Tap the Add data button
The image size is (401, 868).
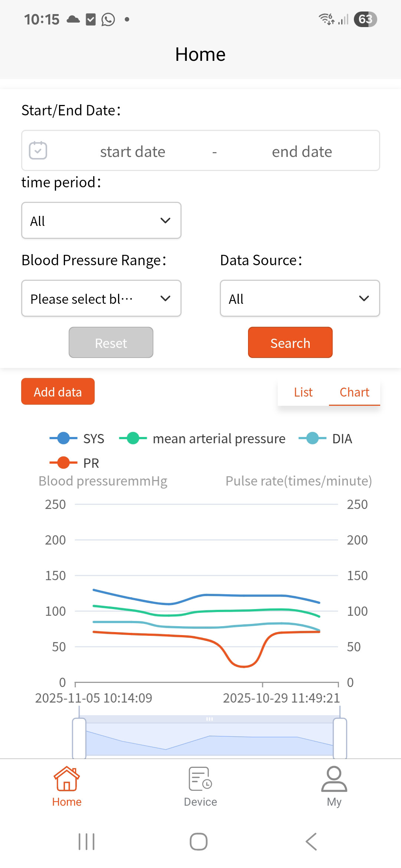click(58, 392)
